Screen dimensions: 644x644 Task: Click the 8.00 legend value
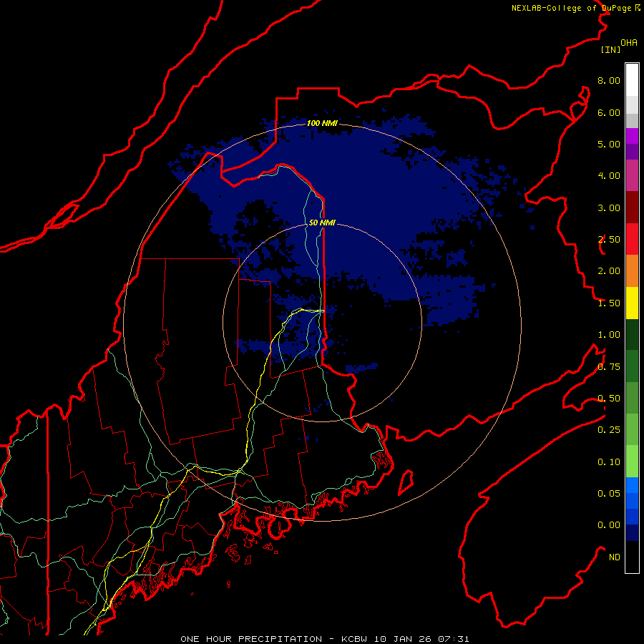coord(609,80)
